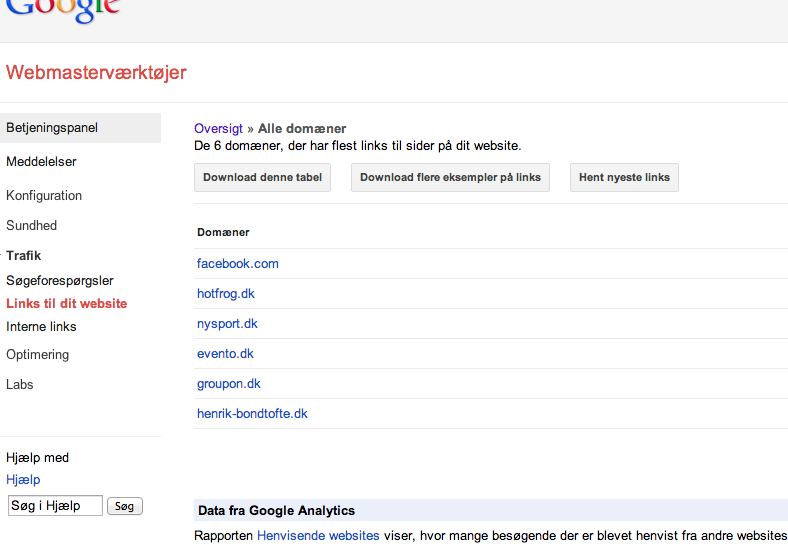Open henrik-bondtofte.dk domain link
This screenshot has height=547, width=788.
(252, 414)
